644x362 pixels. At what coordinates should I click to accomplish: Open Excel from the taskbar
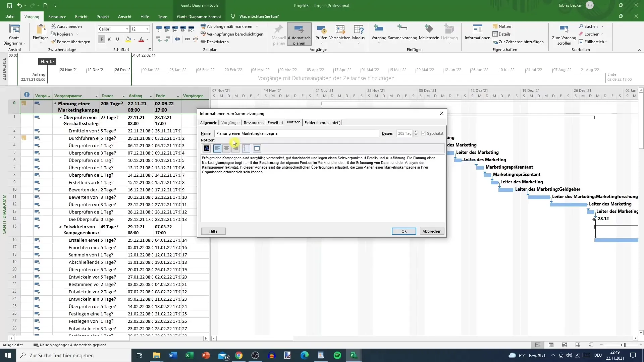189,355
